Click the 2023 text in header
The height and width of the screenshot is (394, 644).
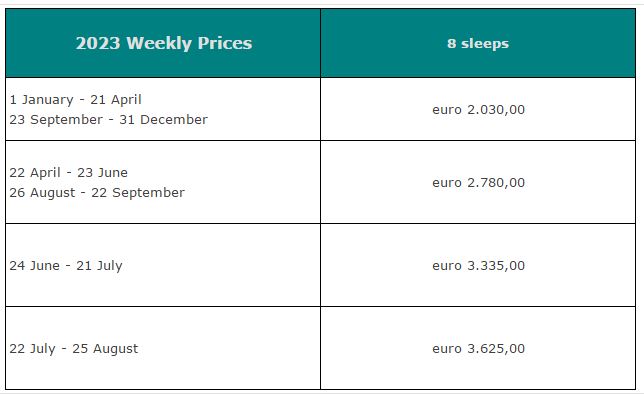point(98,43)
